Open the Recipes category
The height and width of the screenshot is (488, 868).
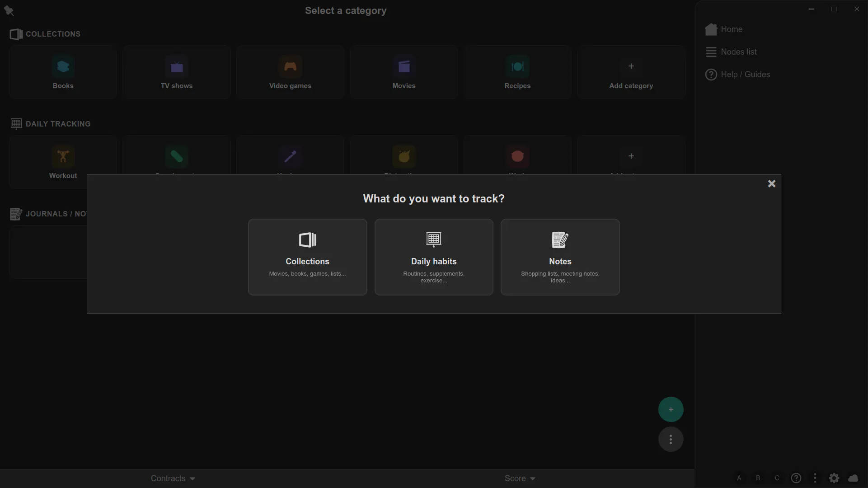coord(517,72)
